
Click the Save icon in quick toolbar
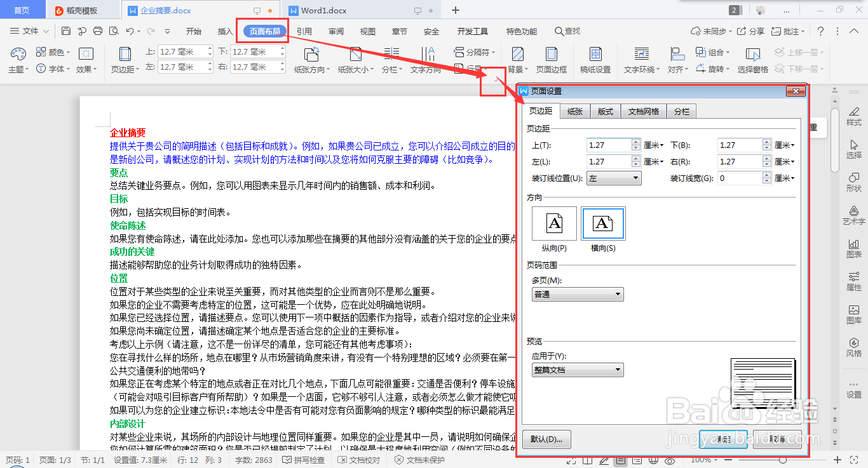66,31
